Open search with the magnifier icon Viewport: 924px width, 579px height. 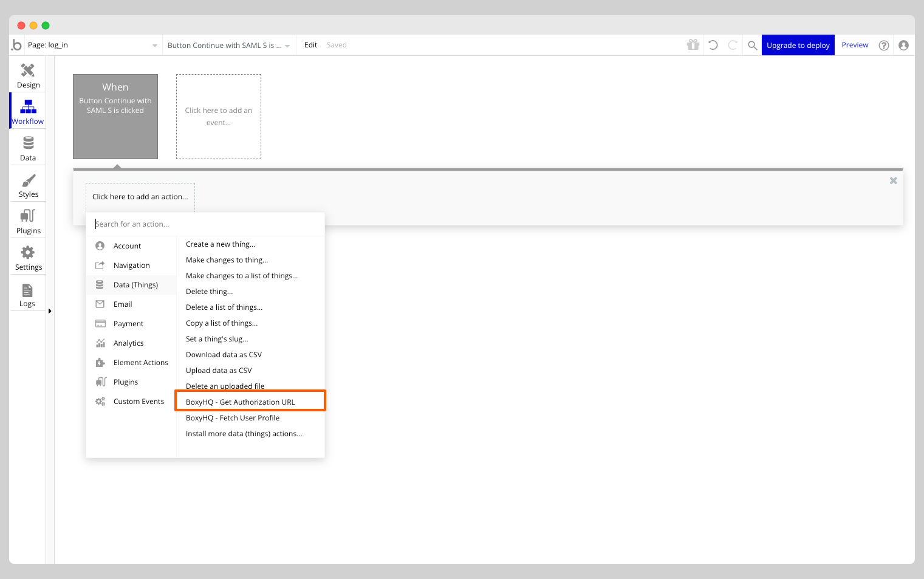pyautogui.click(x=752, y=44)
